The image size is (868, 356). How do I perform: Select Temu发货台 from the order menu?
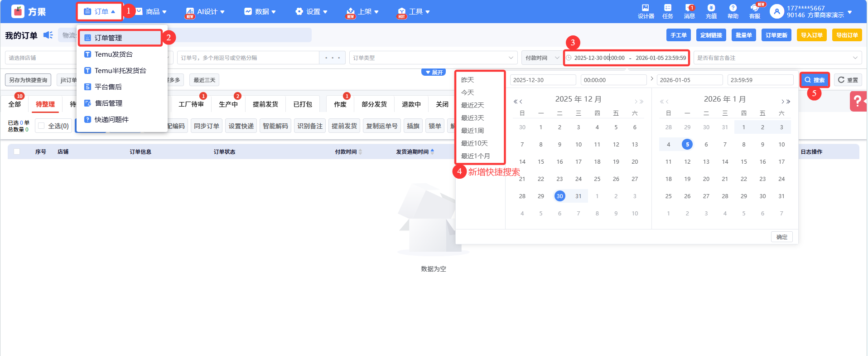(113, 54)
